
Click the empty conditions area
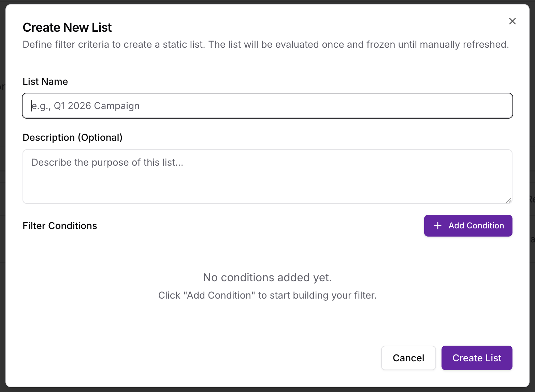[267, 320]
